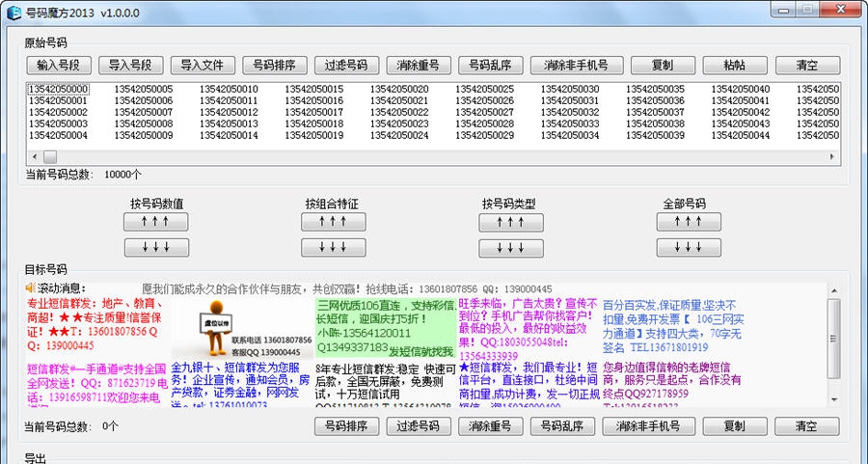Viewport: 868px width, 464px height.
Task: Click down arrows under 按组合特征
Action: pyautogui.click(x=334, y=248)
